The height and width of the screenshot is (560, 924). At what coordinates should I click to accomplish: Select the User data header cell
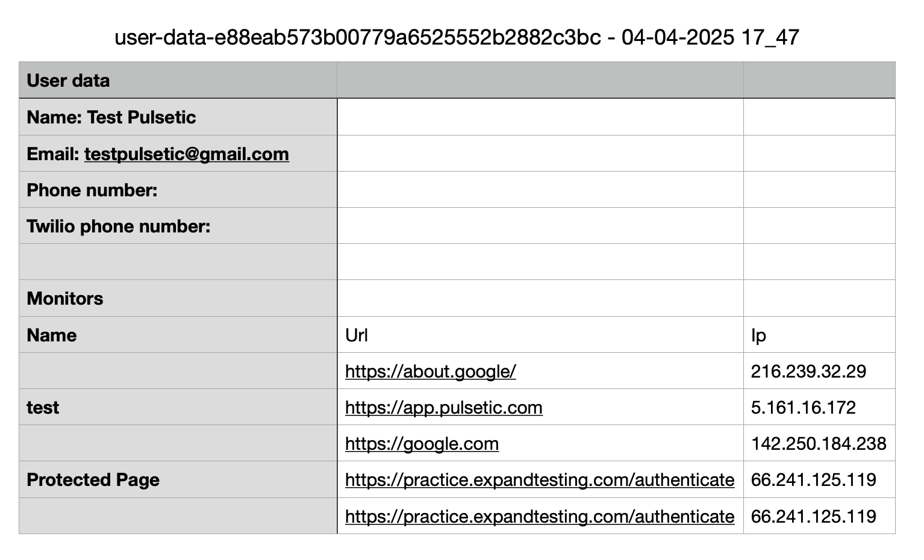pyautogui.click(x=178, y=80)
